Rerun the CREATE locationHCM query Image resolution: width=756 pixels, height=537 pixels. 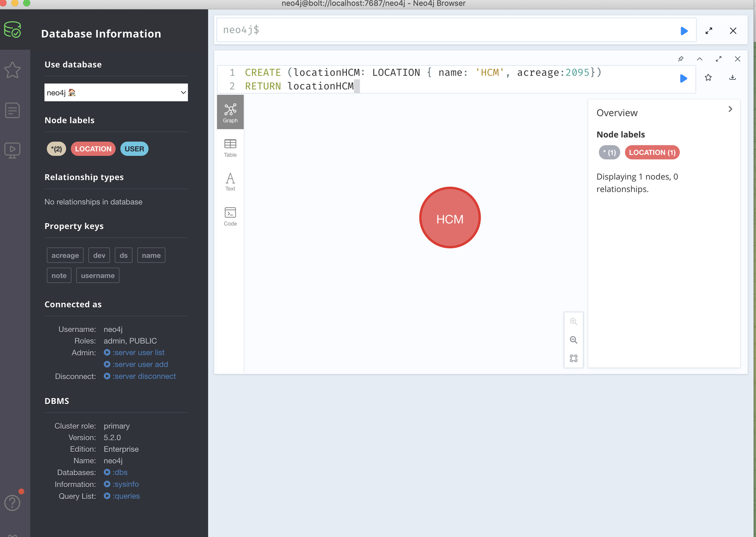pos(684,78)
